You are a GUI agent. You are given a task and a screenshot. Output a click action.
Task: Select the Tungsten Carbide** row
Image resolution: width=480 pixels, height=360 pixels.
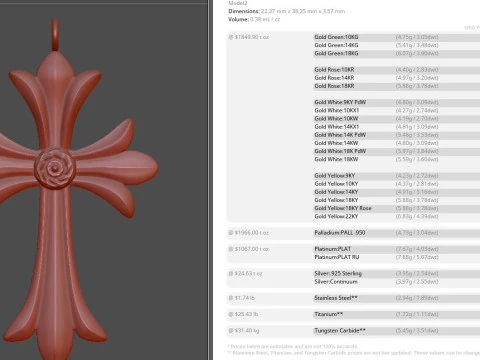[397, 331]
